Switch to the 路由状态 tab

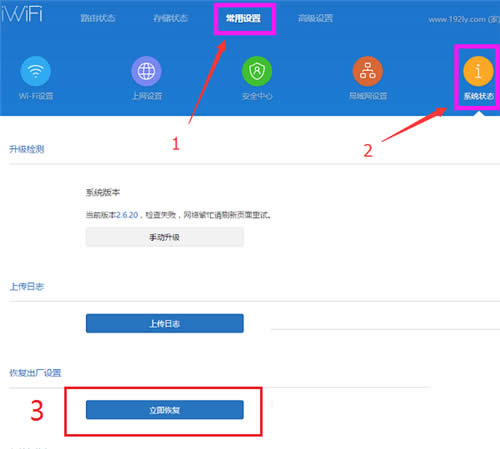click(x=98, y=18)
